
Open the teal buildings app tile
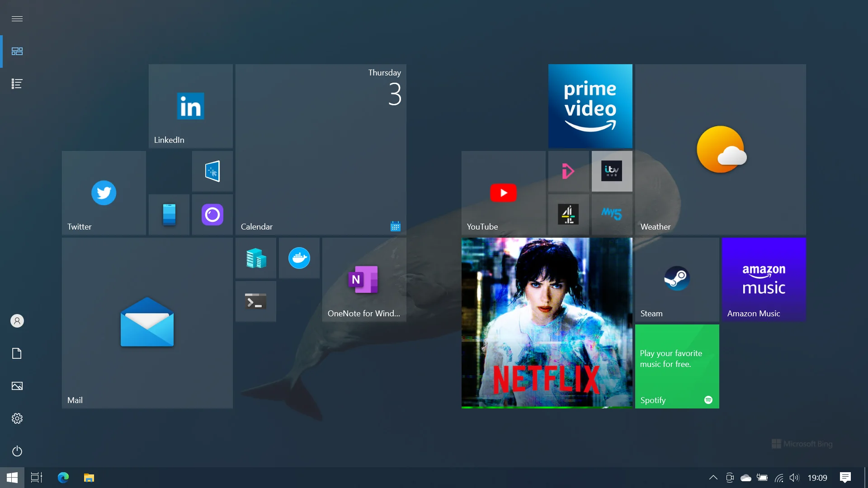(x=255, y=258)
